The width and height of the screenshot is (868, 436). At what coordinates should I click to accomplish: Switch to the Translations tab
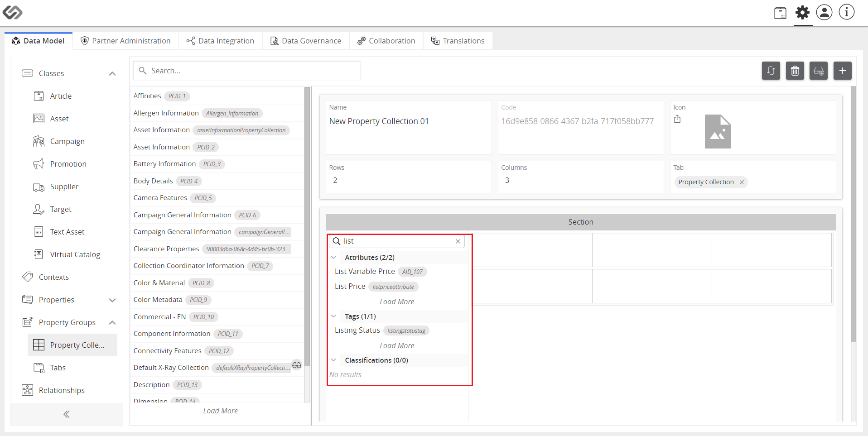tap(458, 41)
